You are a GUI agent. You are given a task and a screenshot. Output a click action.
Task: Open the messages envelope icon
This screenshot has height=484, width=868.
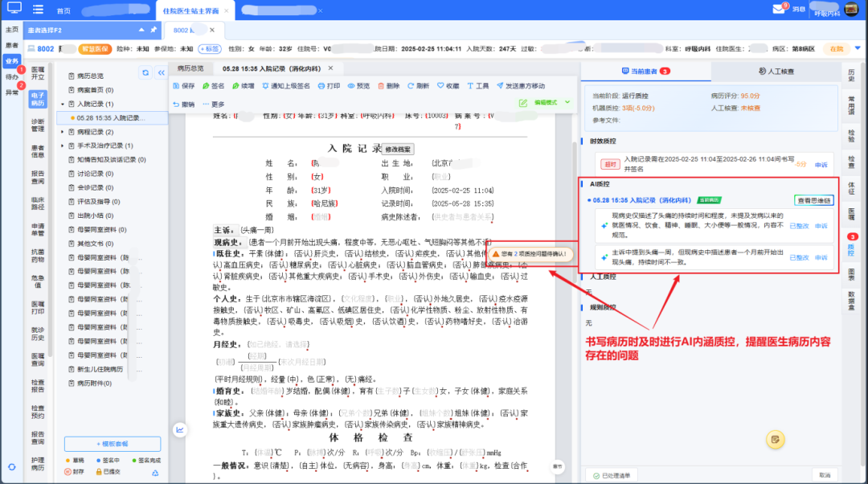coord(778,8)
